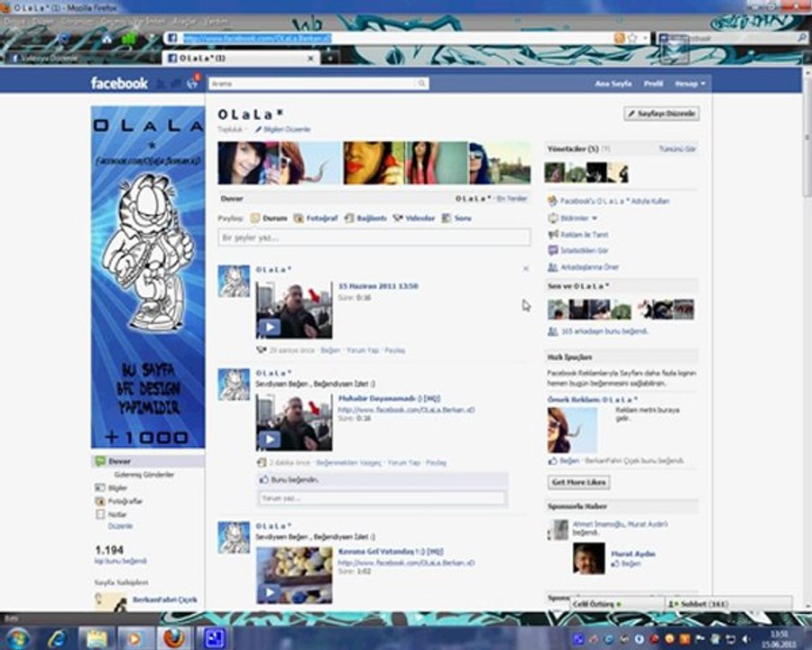Close the OLaLa* browser tab
This screenshot has width=812, height=650.
point(310,58)
